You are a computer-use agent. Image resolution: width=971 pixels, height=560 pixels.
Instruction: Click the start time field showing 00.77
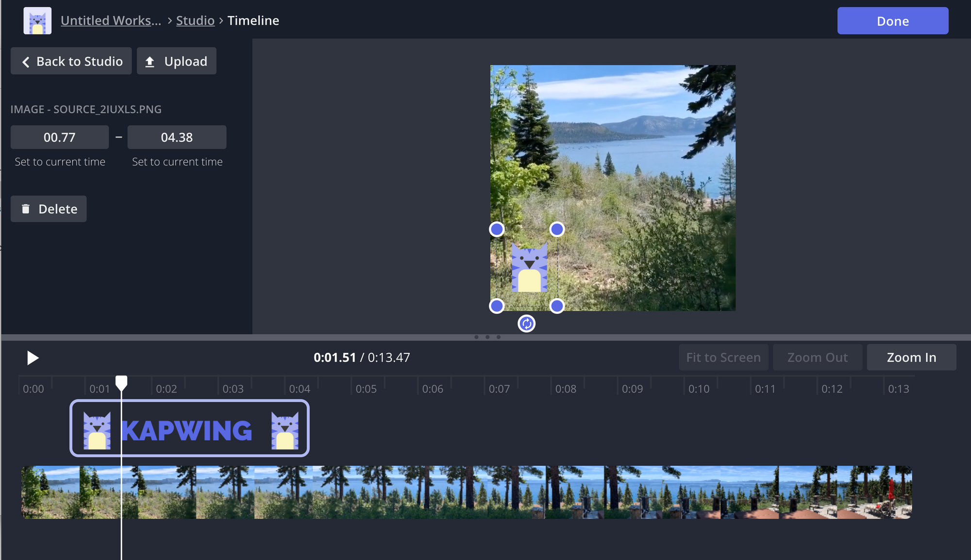tap(60, 137)
